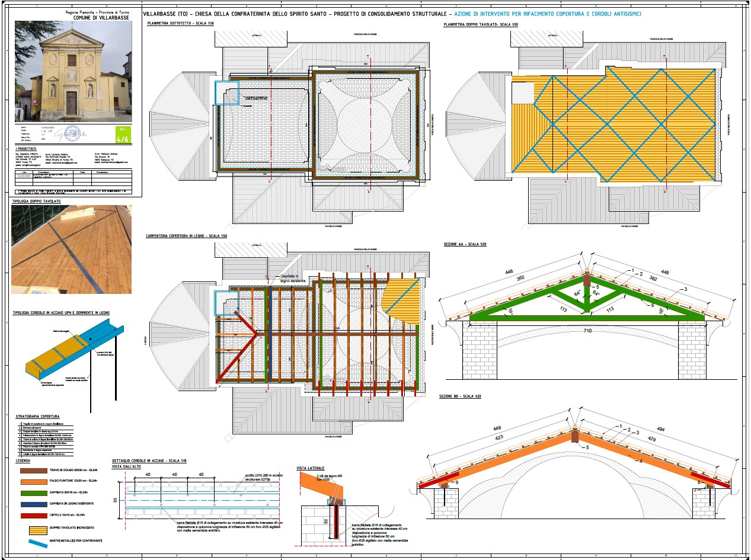The image size is (751, 560).
Task: Select 'PLANIMETRIA DOPPIO TAVOLATO' drawing title
Action: [481, 24]
